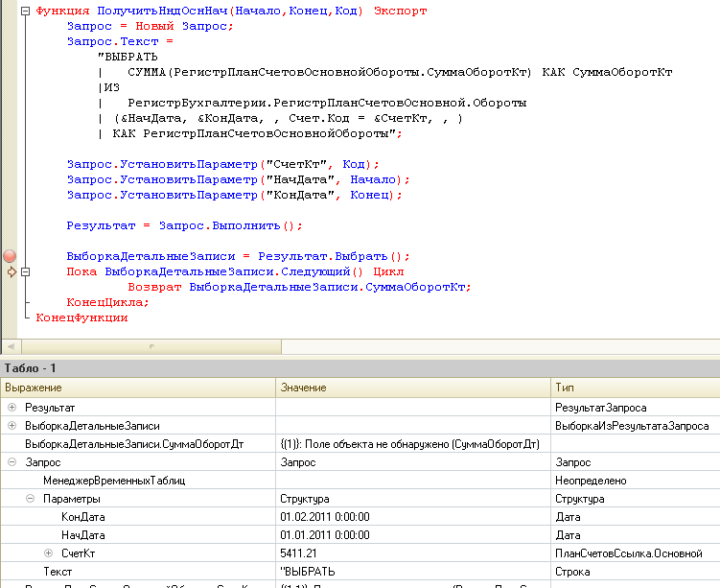Expand the СчетКт parameter row
The width and height of the screenshot is (720, 588).
click(49, 553)
